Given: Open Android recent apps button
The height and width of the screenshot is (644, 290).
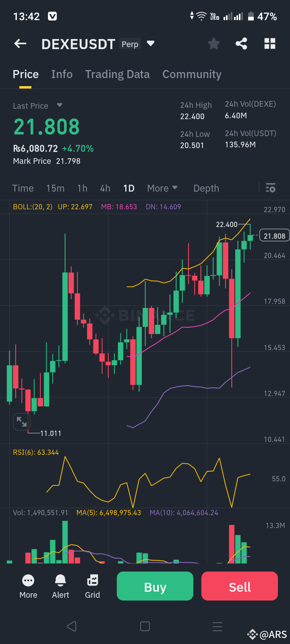Looking at the screenshot, I should (217, 626).
